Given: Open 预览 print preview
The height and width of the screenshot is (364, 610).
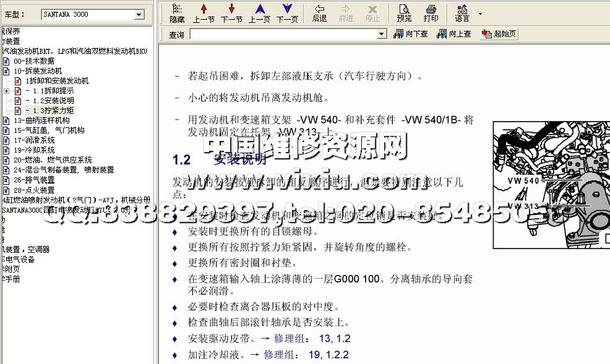Looking at the screenshot, I should (404, 12).
